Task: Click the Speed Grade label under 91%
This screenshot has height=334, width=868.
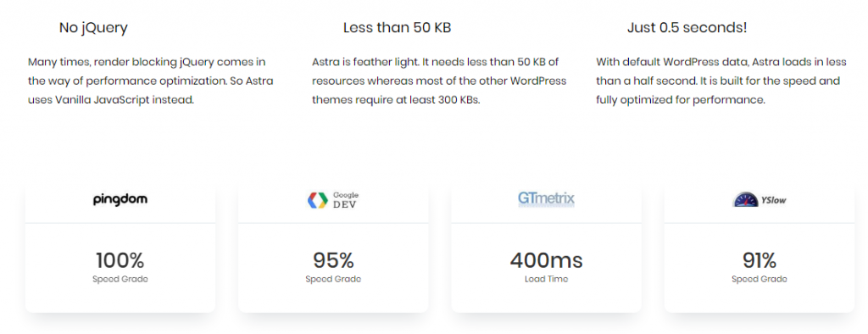Action: point(759,279)
